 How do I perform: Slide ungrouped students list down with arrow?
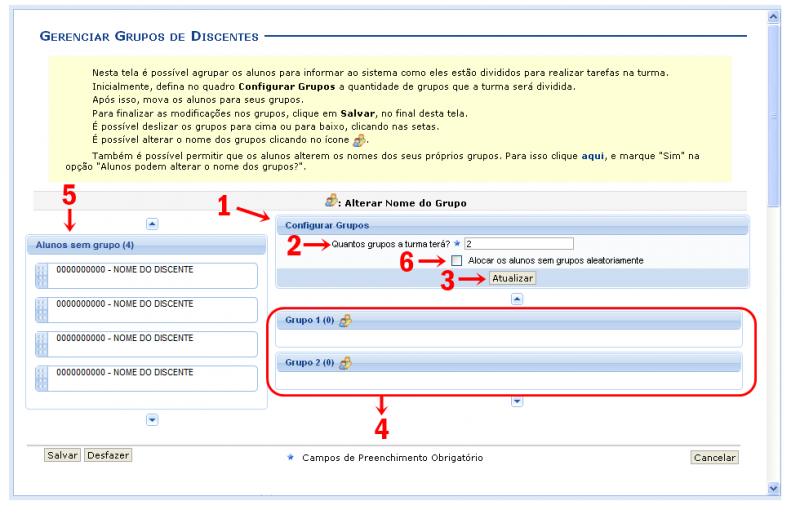point(152,420)
